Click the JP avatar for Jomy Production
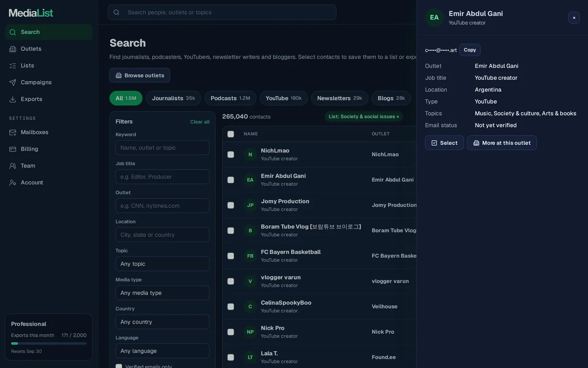This screenshot has height=368, width=588. point(250,205)
